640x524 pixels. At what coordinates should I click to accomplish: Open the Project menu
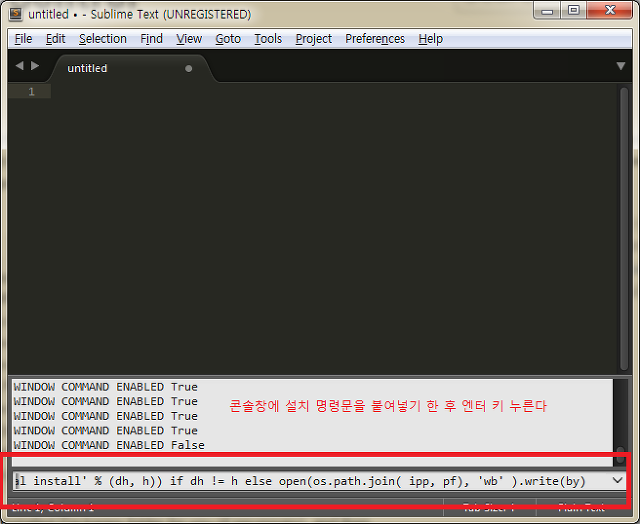click(313, 39)
